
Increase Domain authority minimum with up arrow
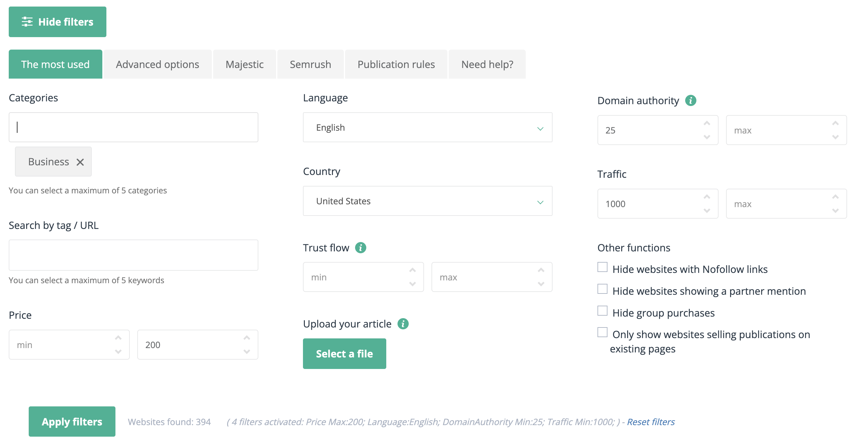(x=707, y=124)
